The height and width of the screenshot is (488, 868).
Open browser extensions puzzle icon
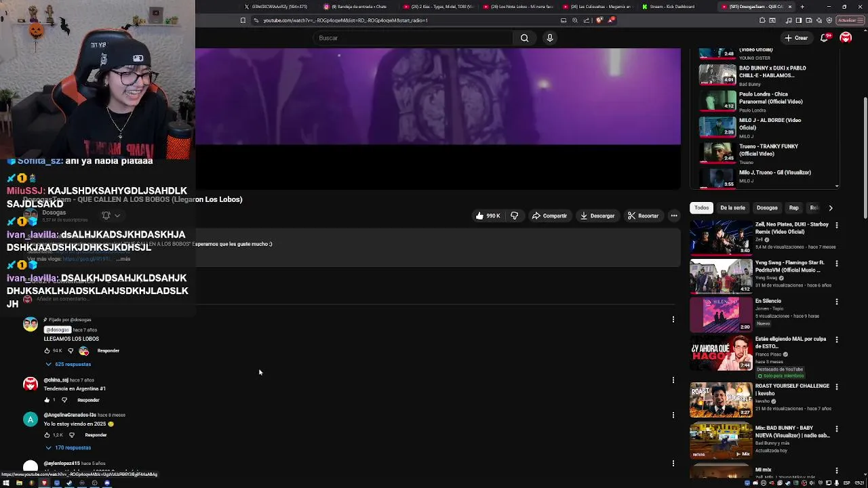[762, 20]
